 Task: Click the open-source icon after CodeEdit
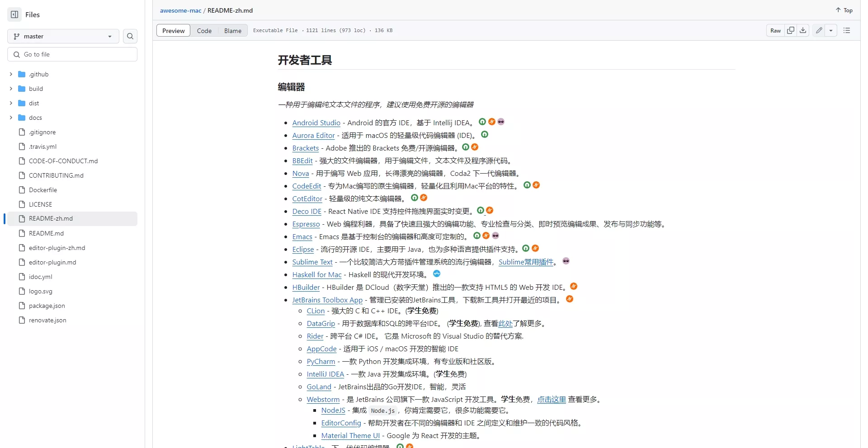(527, 185)
